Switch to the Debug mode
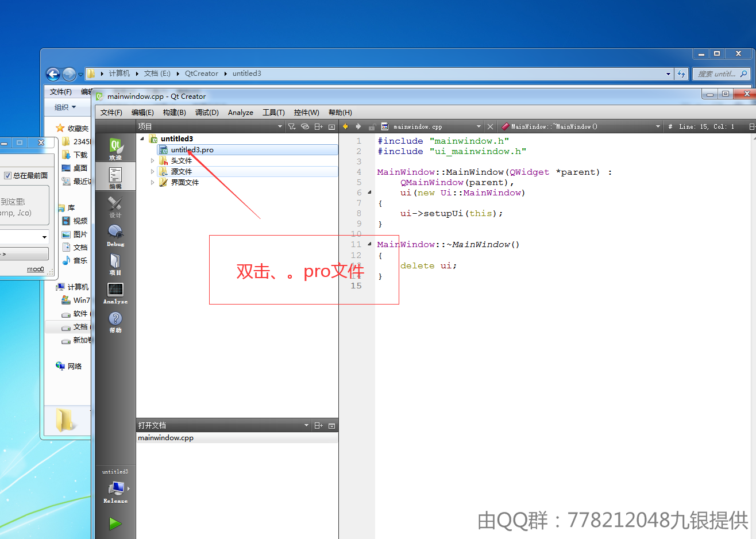Screen dimensions: 756x539 pos(115,234)
